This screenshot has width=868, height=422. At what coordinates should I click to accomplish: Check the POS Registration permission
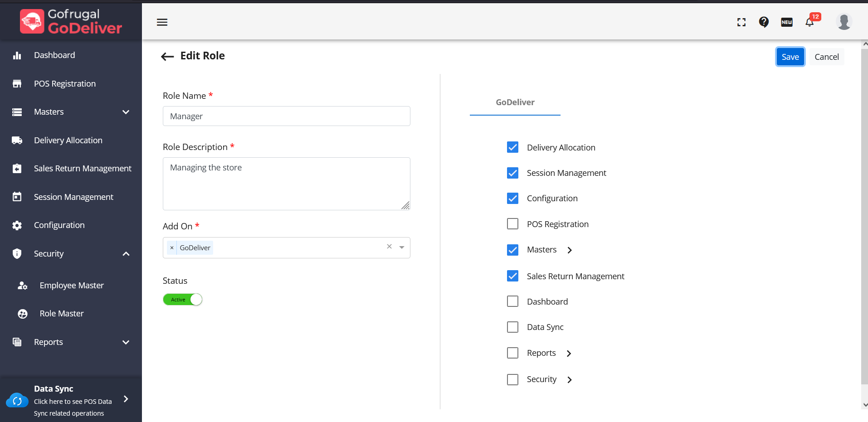point(512,224)
